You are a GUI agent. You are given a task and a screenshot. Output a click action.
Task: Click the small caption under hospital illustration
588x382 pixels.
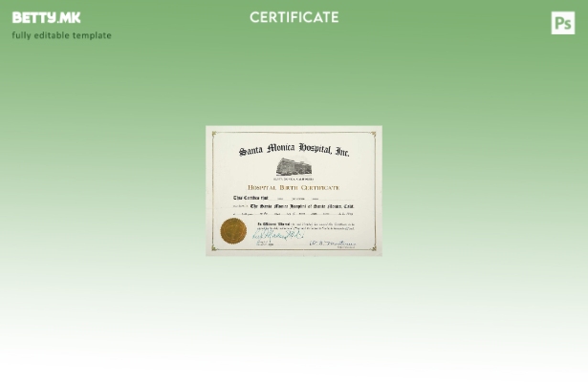[x=294, y=179]
